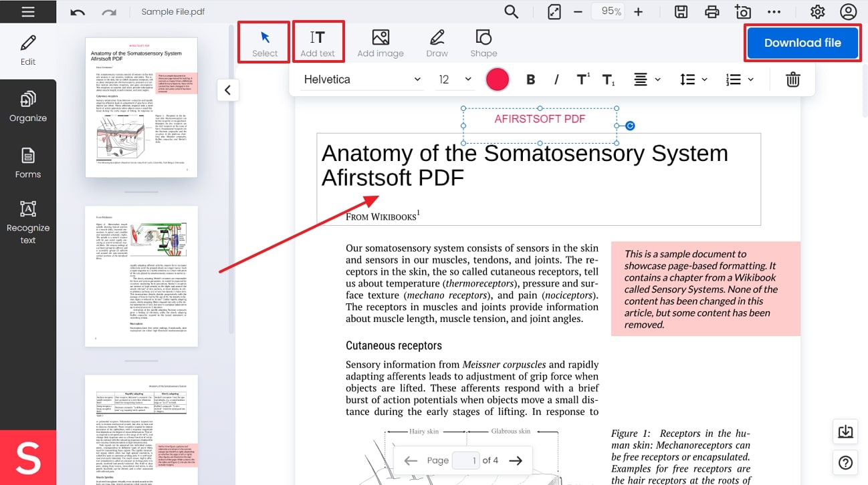Open settings gear
The width and height of the screenshot is (868, 485).
coord(817,11)
